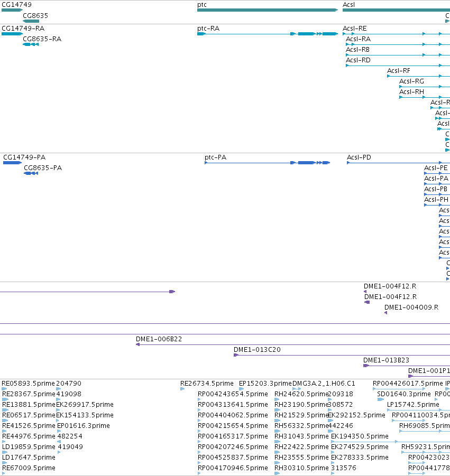The image size is (450, 476).
Task: Click the DME1-013C20 feature label
Action: 257,350
